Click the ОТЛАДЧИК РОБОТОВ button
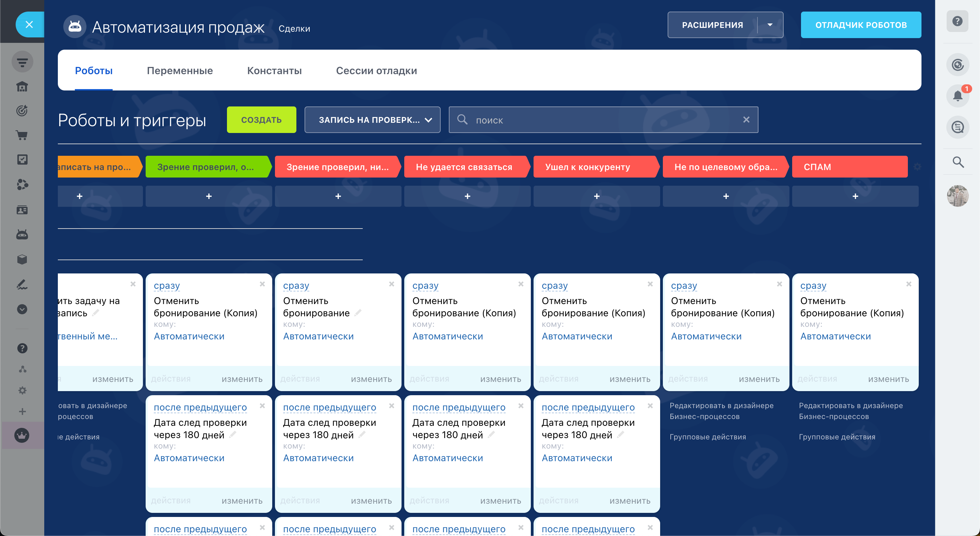Image resolution: width=980 pixels, height=536 pixels. coord(861,25)
